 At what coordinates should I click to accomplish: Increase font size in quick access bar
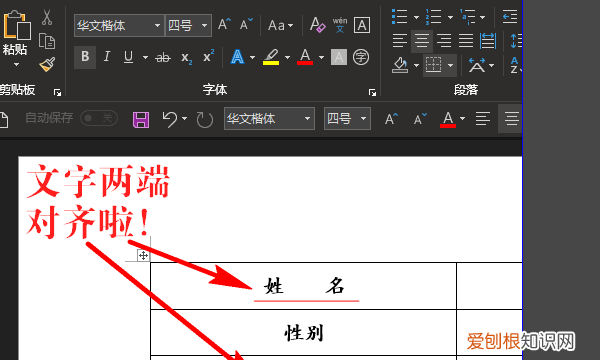pyautogui.click(x=391, y=119)
